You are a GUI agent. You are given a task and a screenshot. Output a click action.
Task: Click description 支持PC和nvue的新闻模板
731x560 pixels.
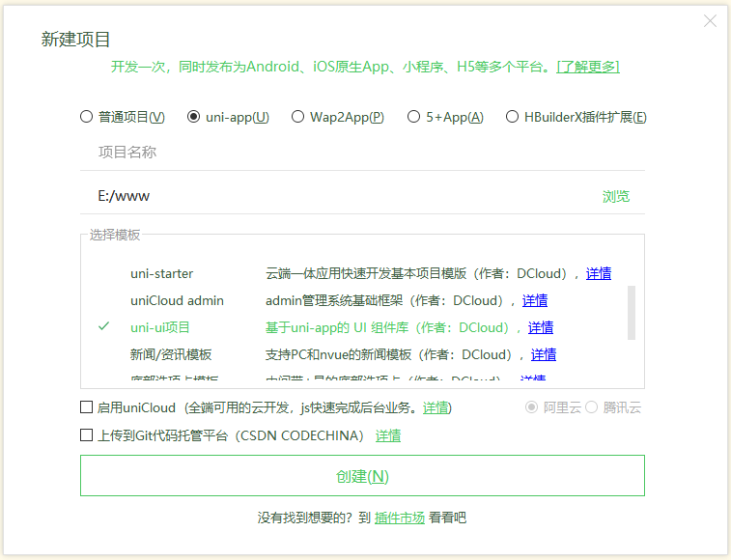(338, 354)
